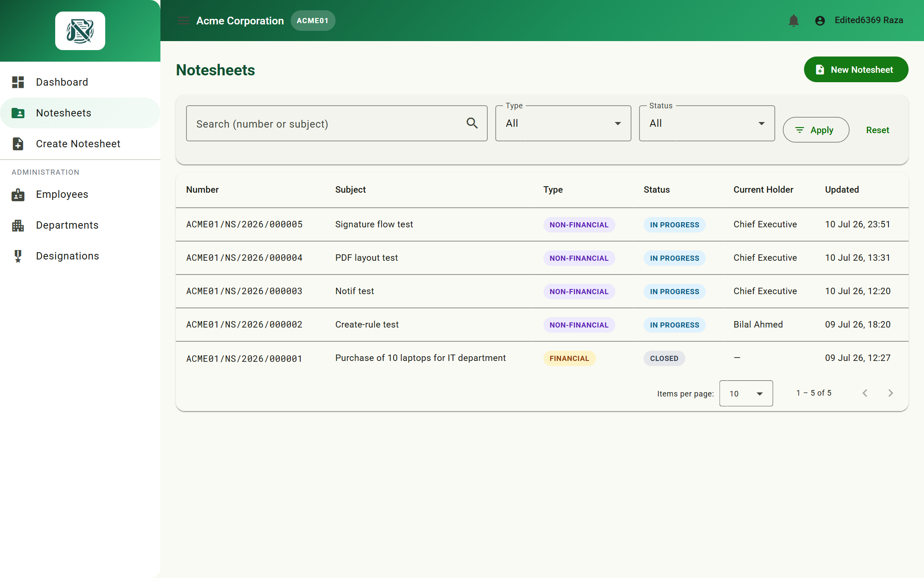
Task: Open the Dashboard menu item
Action: point(80,82)
